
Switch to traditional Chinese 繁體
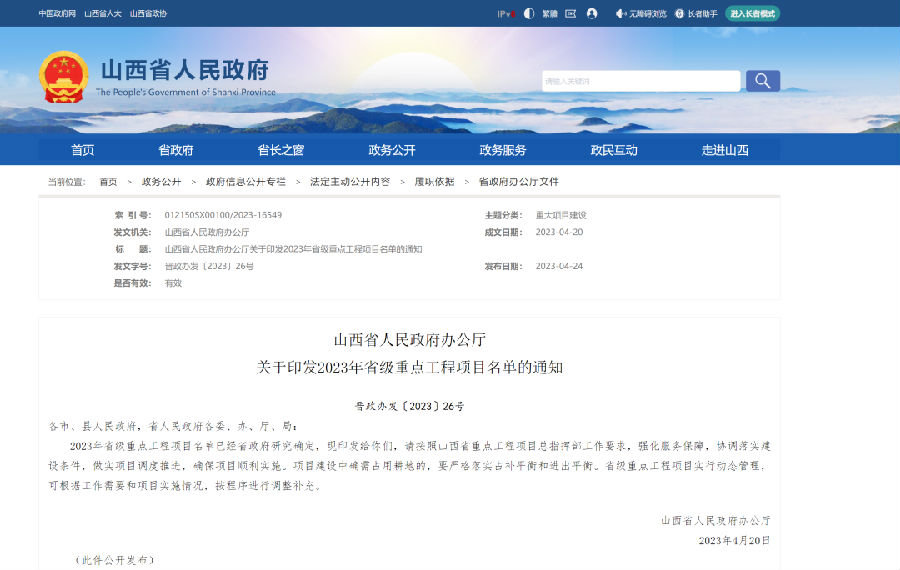tap(550, 14)
